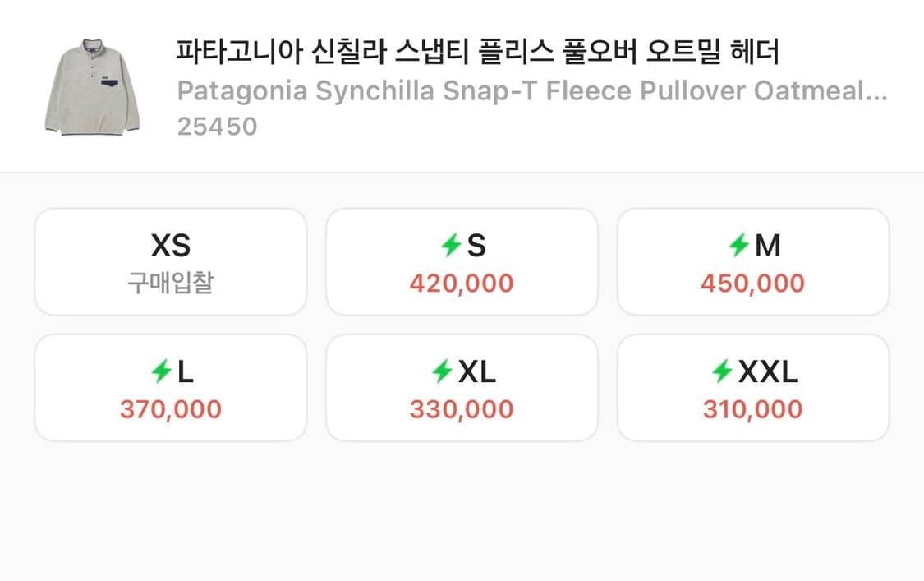The image size is (924, 581).
Task: Click the product thumbnail of the fleece pullover
Action: (93, 84)
